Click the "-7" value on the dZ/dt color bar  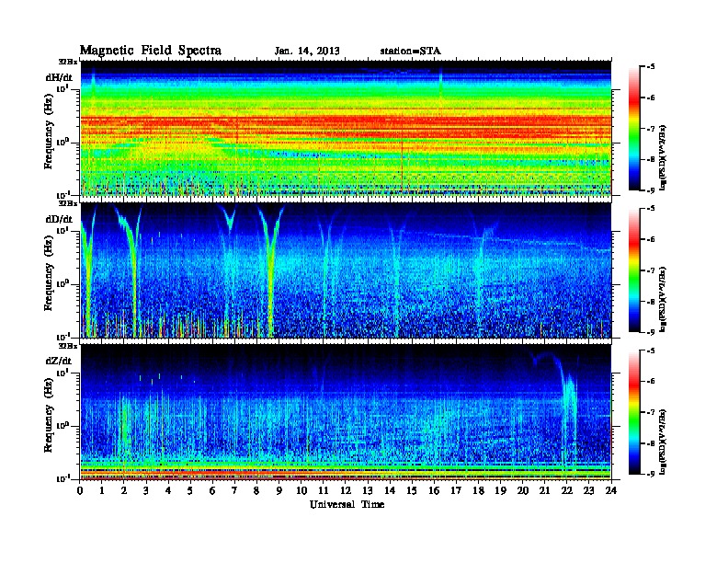pos(651,412)
